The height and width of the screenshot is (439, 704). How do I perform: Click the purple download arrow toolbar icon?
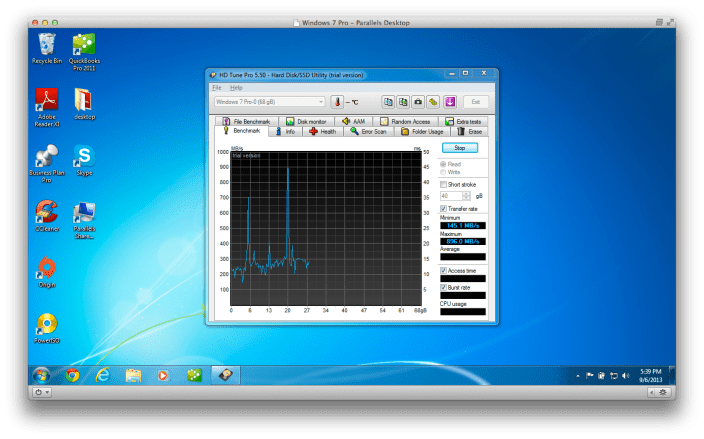pyautogui.click(x=450, y=102)
